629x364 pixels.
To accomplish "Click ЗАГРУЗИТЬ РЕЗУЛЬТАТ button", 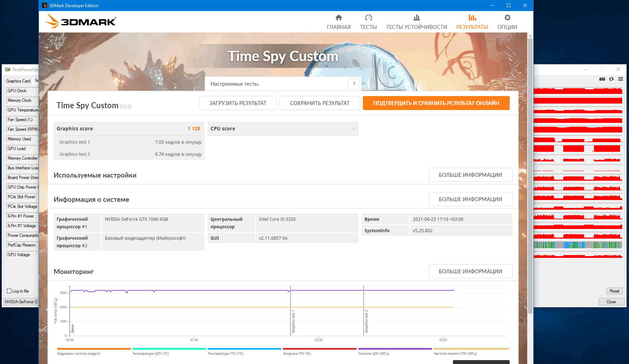I will pyautogui.click(x=238, y=103).
